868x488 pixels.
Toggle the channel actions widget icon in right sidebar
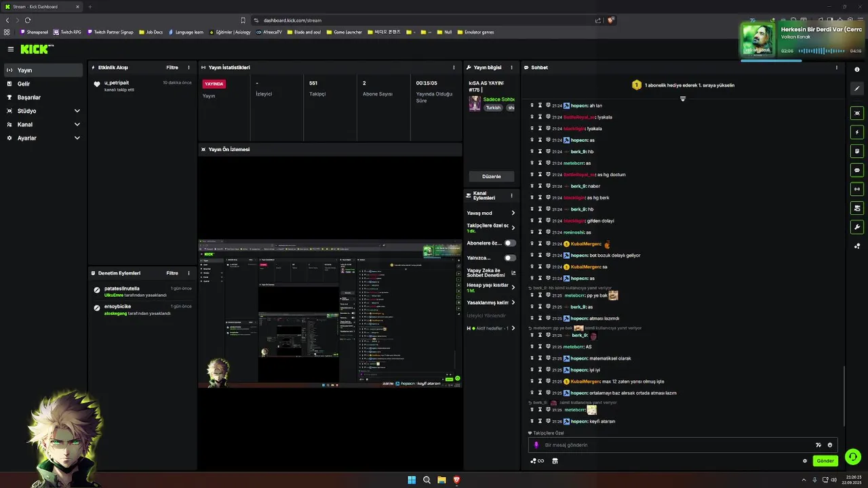click(857, 208)
